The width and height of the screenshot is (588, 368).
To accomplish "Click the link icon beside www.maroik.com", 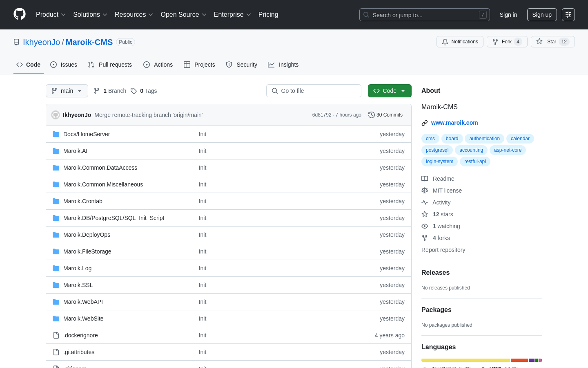I will click(425, 123).
